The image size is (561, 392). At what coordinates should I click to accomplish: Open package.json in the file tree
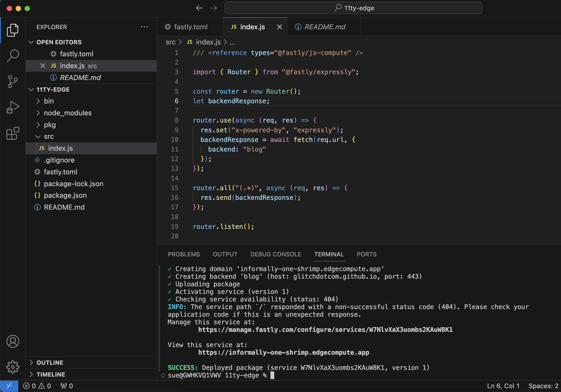click(x=91, y=195)
